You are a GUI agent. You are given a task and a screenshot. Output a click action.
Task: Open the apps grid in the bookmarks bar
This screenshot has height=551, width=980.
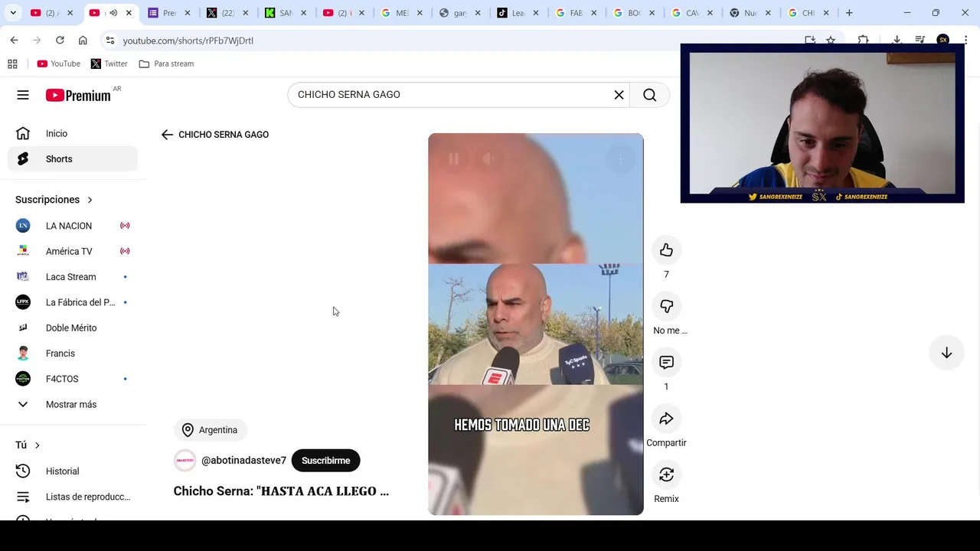[x=12, y=64]
